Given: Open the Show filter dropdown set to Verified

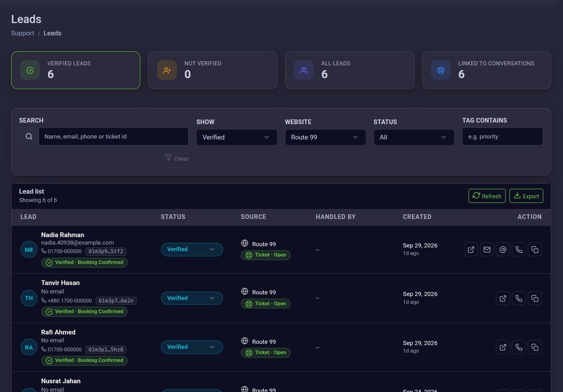Looking at the screenshot, I should 237,137.
